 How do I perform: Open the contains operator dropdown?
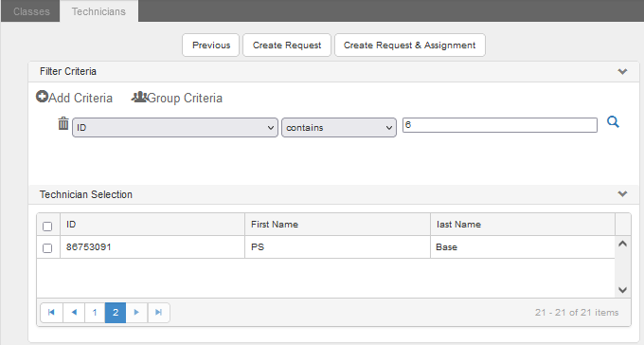click(x=339, y=127)
